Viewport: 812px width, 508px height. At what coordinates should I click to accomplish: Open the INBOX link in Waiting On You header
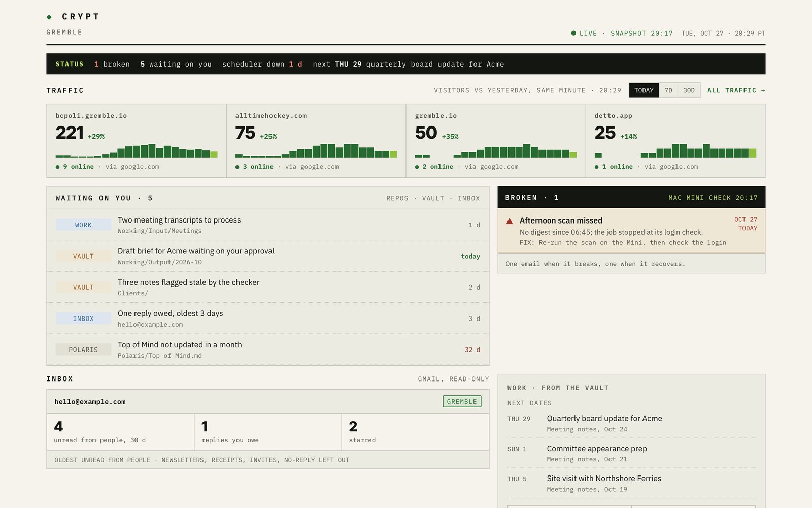point(469,198)
